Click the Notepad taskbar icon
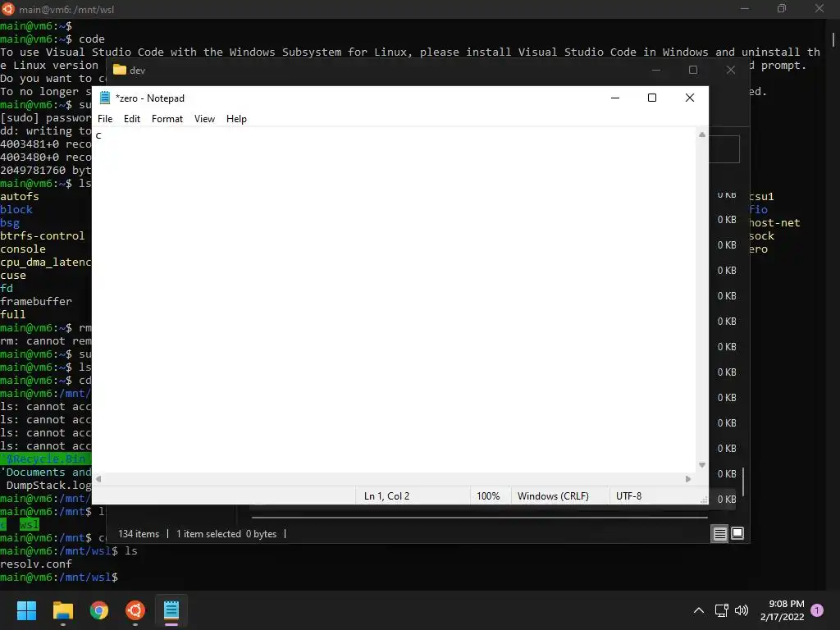The image size is (840, 630). (x=171, y=610)
